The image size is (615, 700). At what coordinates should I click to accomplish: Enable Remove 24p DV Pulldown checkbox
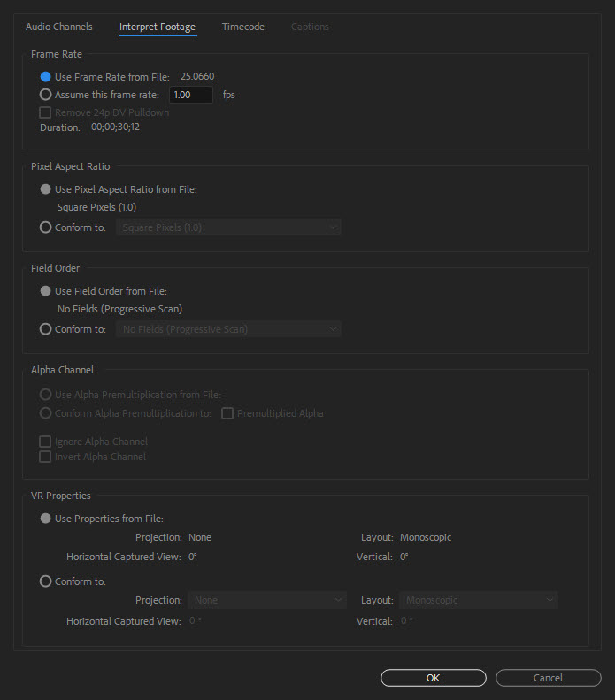[46, 112]
